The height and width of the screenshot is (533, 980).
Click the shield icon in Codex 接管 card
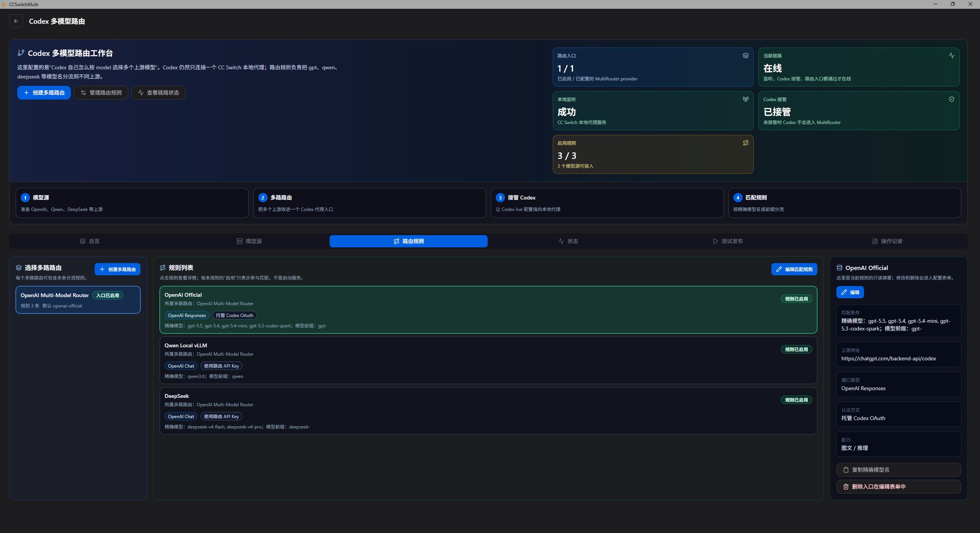click(951, 99)
